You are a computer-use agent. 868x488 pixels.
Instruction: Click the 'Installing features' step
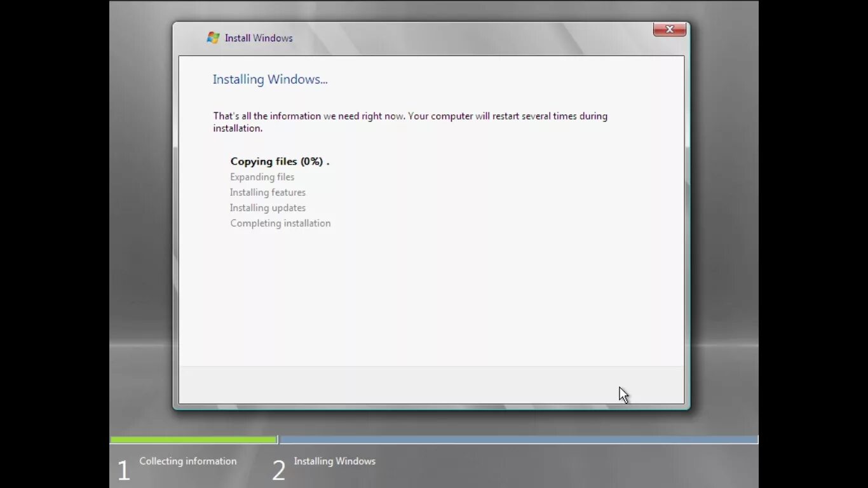(268, 193)
